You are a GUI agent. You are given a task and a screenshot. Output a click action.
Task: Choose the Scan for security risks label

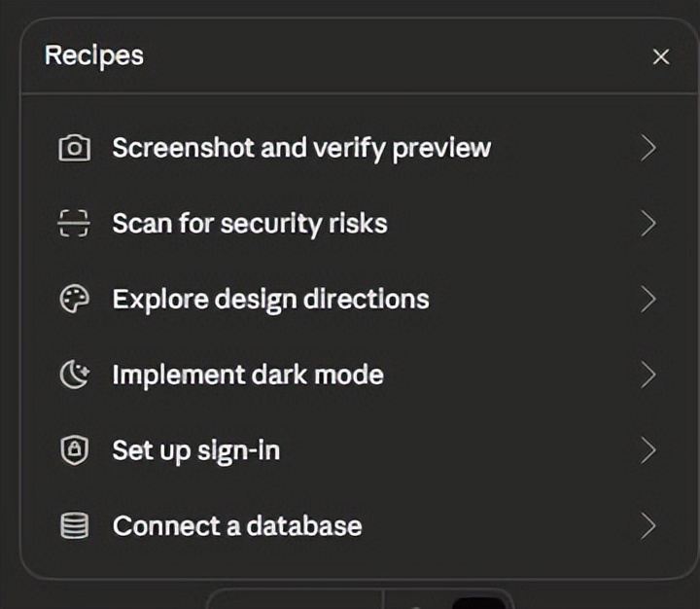pyautogui.click(x=250, y=224)
